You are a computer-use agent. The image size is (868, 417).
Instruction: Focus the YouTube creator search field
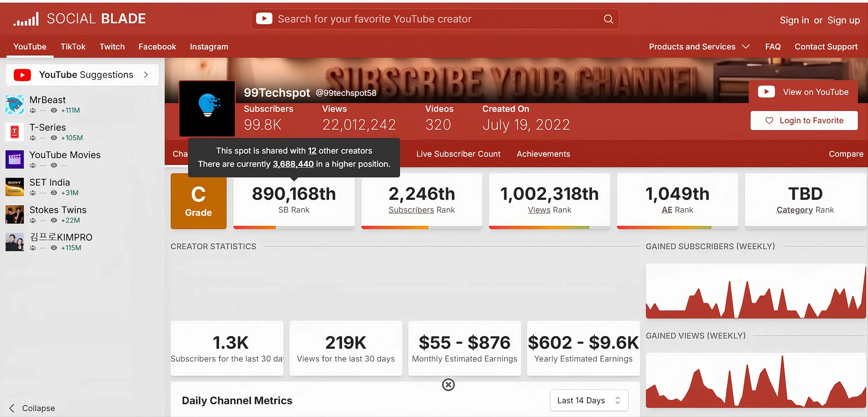[x=435, y=19]
